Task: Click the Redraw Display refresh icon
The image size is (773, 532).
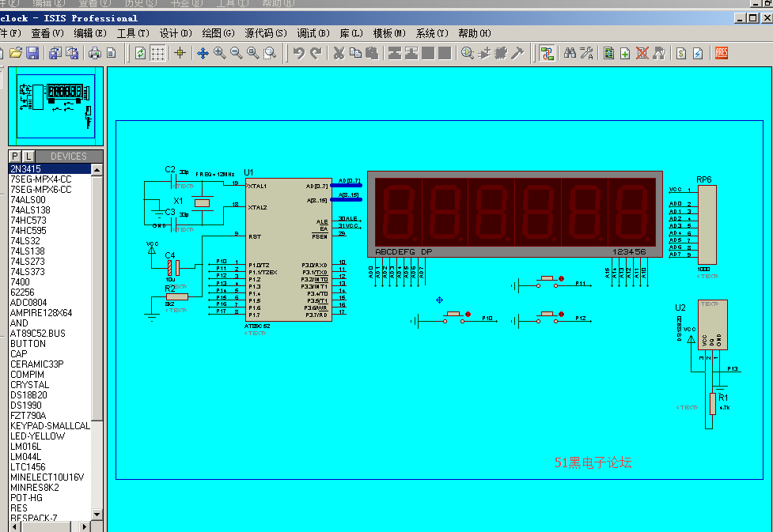Action: pos(141,53)
